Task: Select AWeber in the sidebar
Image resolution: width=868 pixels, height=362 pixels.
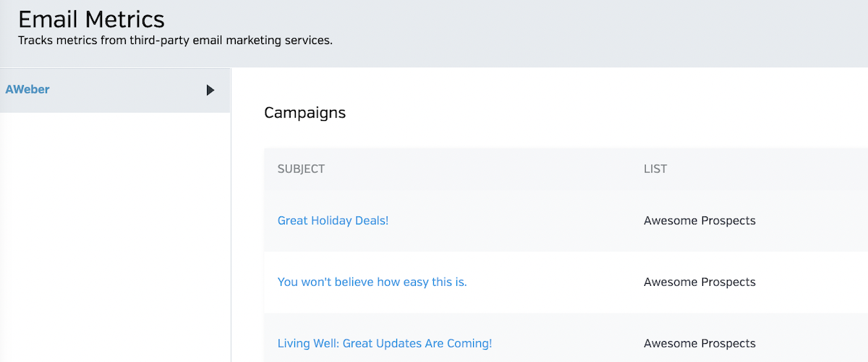Action: click(x=27, y=90)
